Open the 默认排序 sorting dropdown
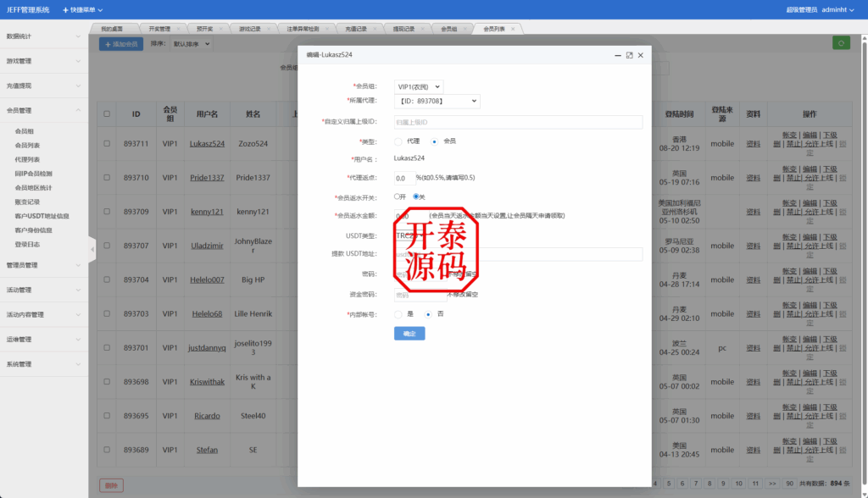The height and width of the screenshot is (498, 868). [x=192, y=43]
